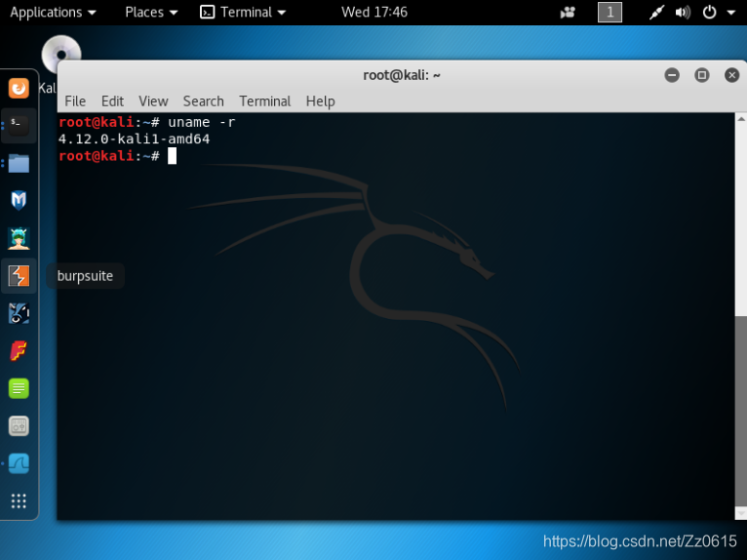Open the Tweak Tool dock icon

point(19,426)
